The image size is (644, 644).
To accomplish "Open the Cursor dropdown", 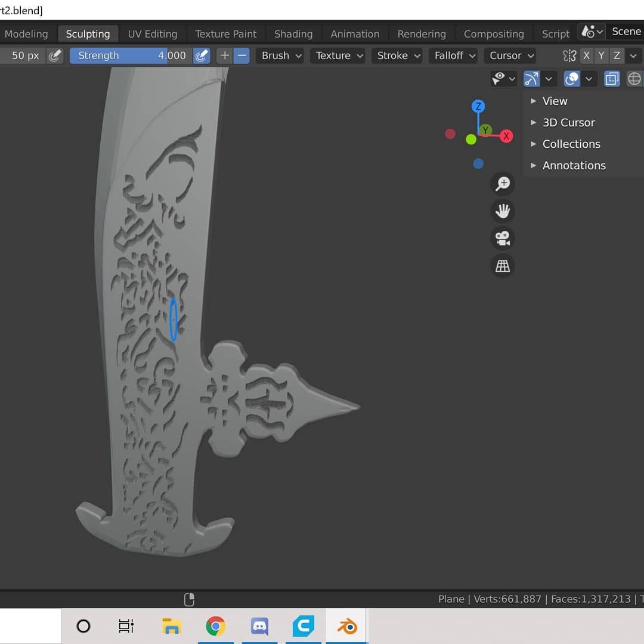I will 511,55.
